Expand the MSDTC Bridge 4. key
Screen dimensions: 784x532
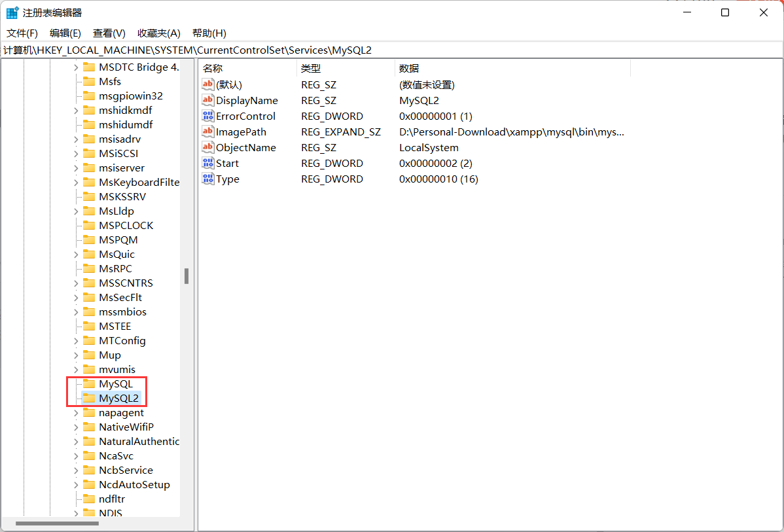[x=76, y=67]
